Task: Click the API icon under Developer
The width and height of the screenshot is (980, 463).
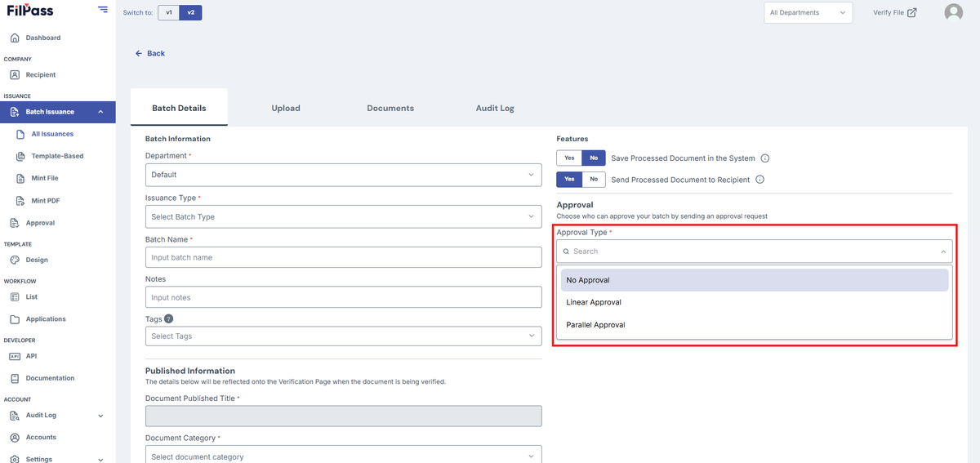Action: 15,356
